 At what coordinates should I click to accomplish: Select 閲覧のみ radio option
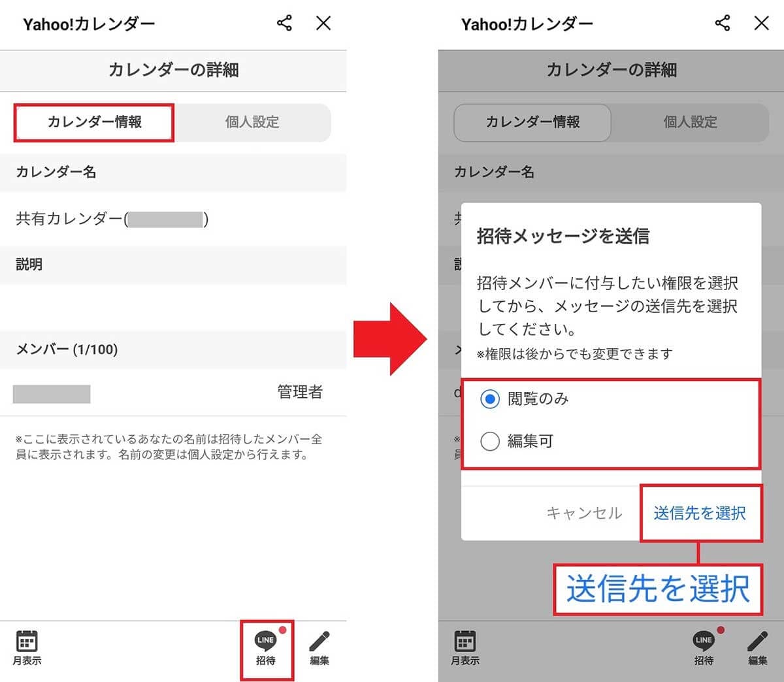(x=525, y=398)
